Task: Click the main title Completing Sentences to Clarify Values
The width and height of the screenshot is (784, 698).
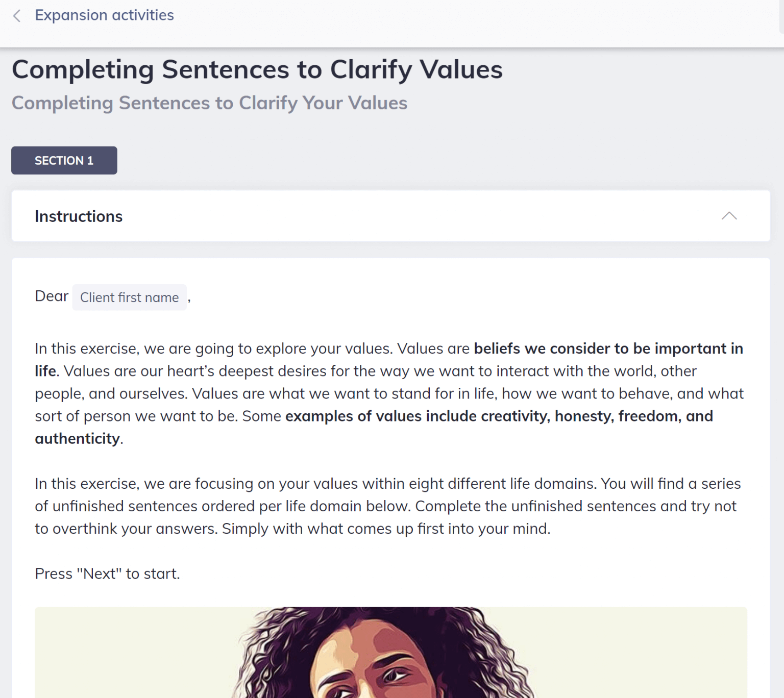Action: coord(257,69)
